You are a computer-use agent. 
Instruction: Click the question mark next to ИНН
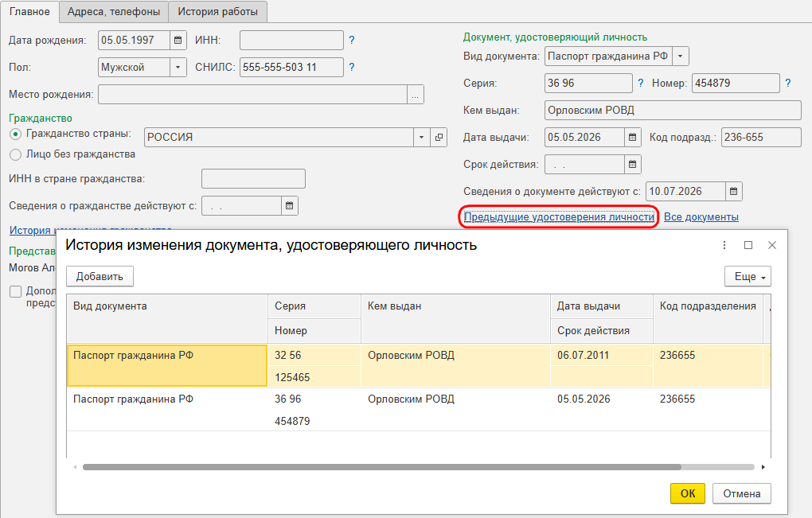point(352,40)
